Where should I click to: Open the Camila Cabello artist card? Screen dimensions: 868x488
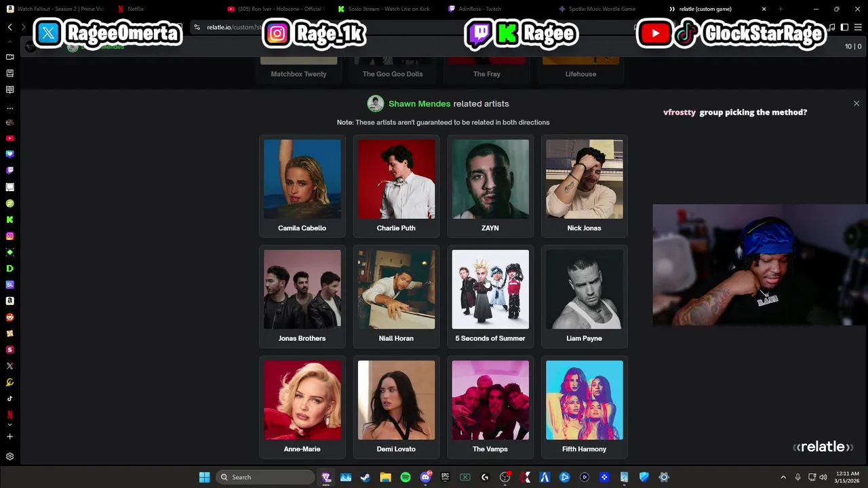click(x=302, y=186)
